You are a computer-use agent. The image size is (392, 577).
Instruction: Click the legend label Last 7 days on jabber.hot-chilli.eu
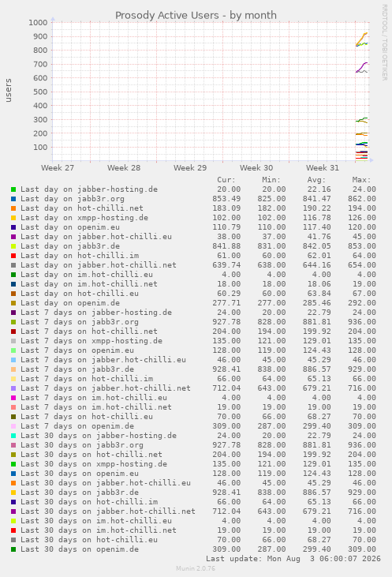(103, 360)
